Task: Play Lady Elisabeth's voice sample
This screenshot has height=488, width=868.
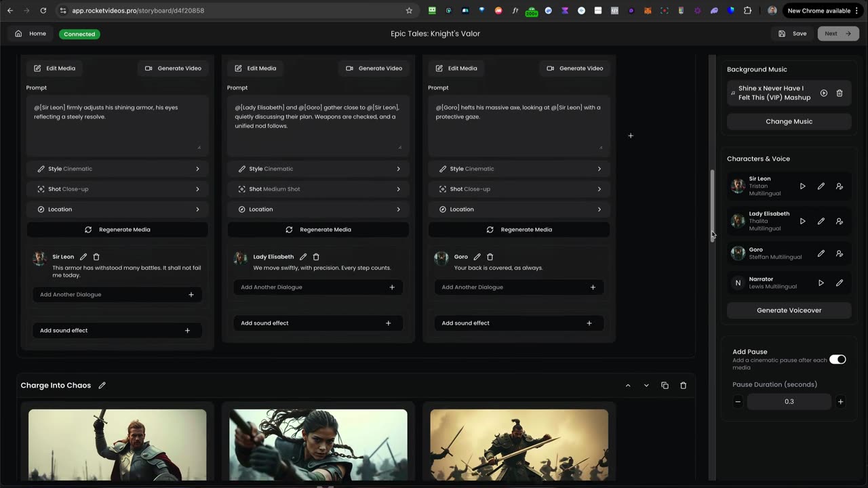Action: click(x=803, y=221)
